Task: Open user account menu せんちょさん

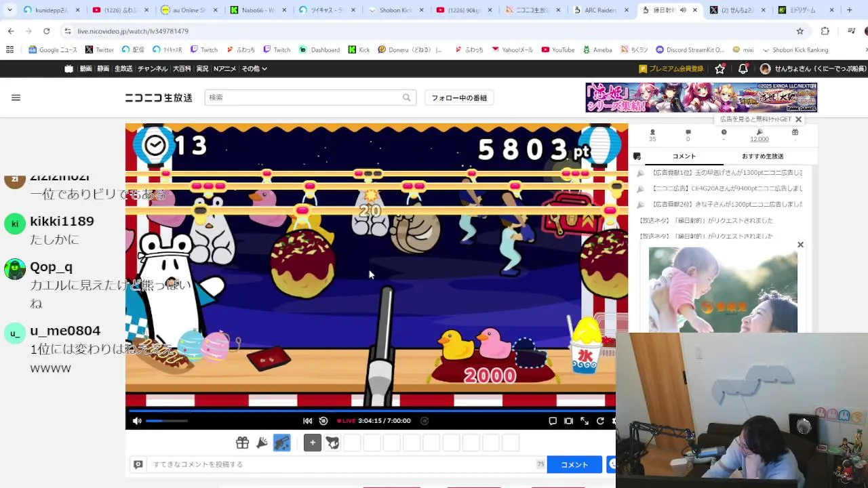Action: (813, 69)
